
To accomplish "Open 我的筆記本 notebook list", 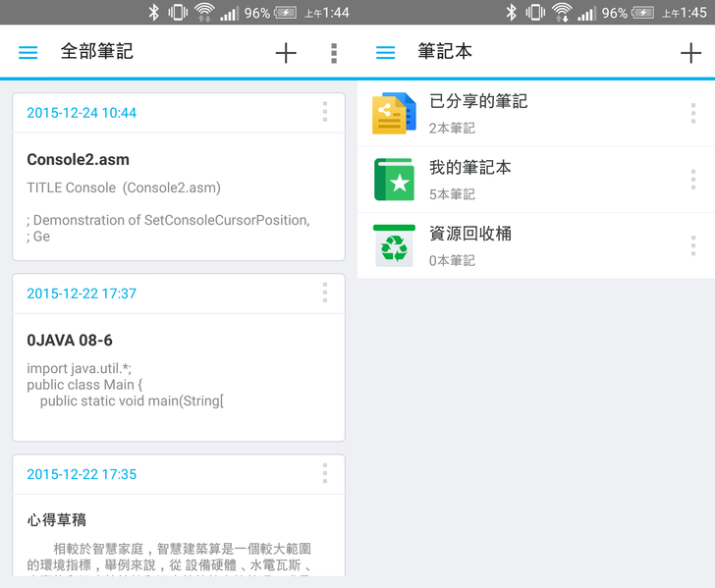I will pos(536,180).
